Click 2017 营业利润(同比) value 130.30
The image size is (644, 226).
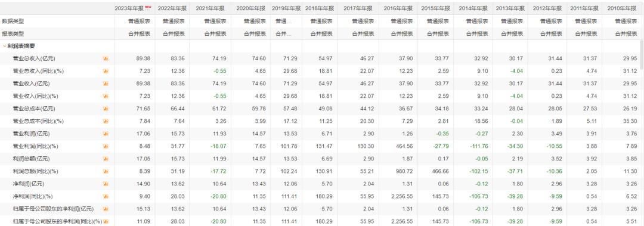pyautogui.click(x=366, y=146)
